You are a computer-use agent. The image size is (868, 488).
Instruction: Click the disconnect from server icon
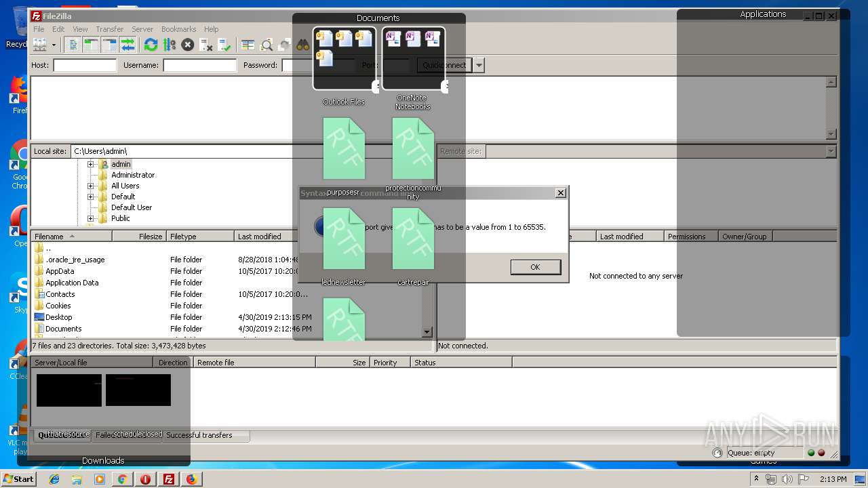click(x=206, y=45)
